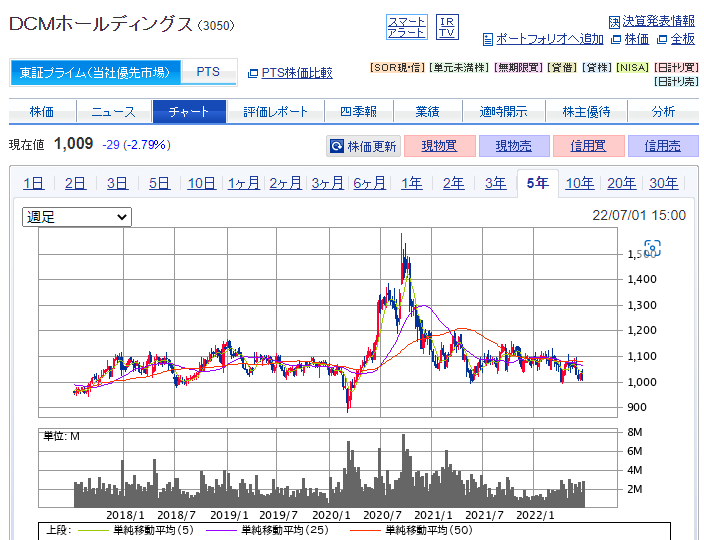Click the 決算発表情報 calendar icon
The height and width of the screenshot is (540, 704).
[614, 22]
